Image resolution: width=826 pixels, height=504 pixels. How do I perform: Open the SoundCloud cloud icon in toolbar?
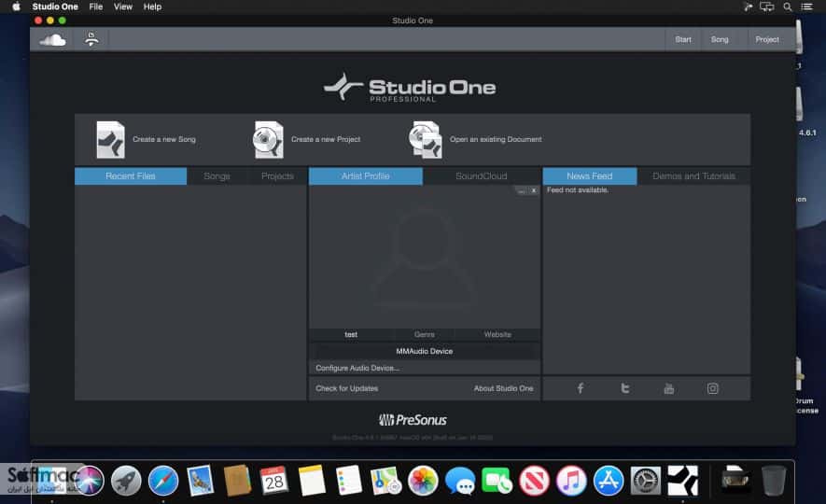[x=52, y=40]
